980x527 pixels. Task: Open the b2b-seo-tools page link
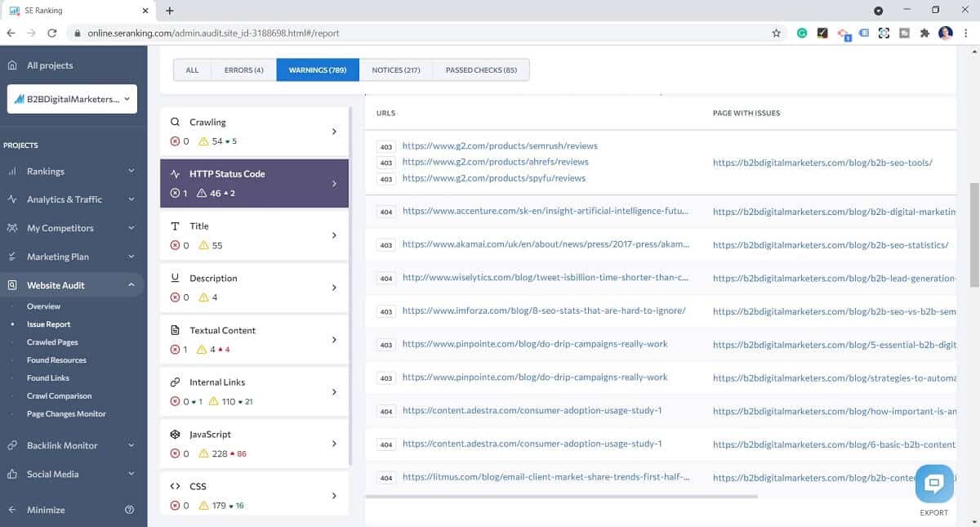coord(822,163)
